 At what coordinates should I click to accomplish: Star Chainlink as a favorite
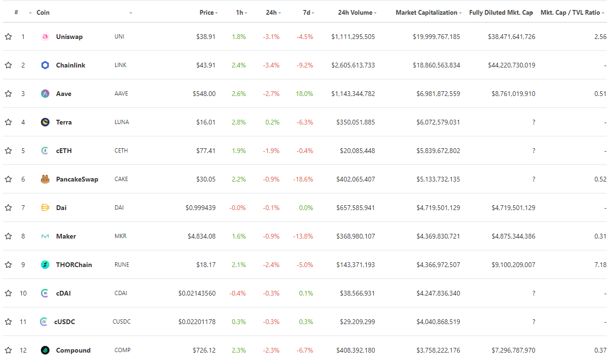tap(8, 65)
